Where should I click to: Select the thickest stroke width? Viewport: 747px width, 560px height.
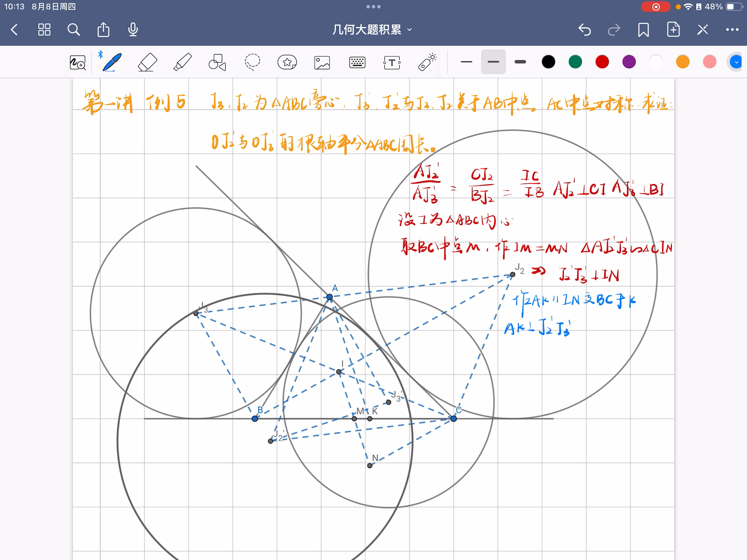[520, 62]
